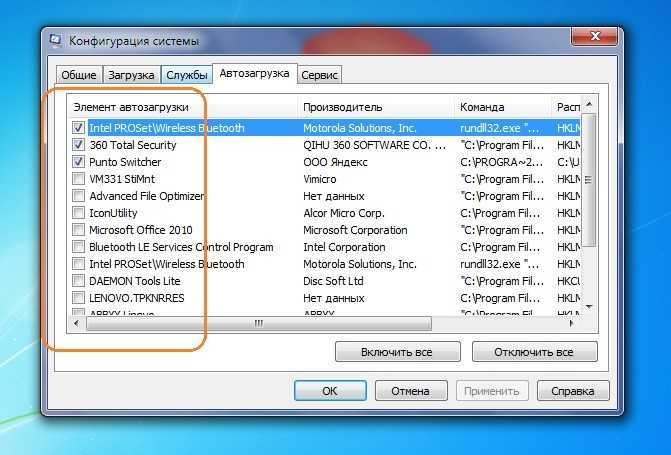Go to the Сервис tab

[x=319, y=75]
